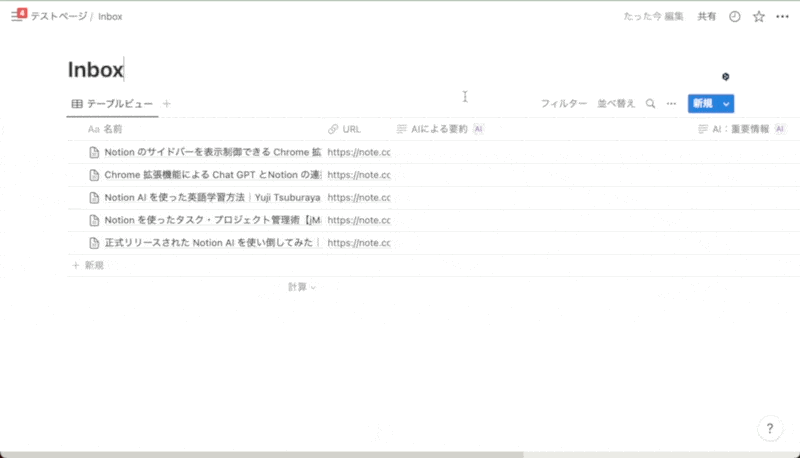Open page history clock icon

[x=735, y=16]
